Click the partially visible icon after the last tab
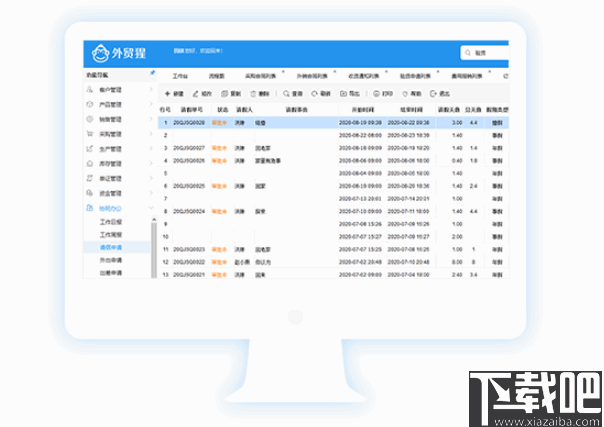The width and height of the screenshot is (604, 427). point(506,76)
